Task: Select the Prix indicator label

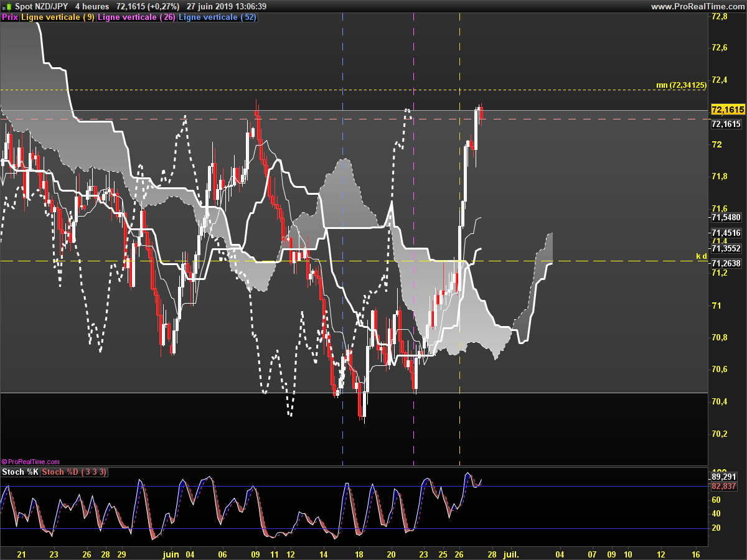Action: coord(10,17)
